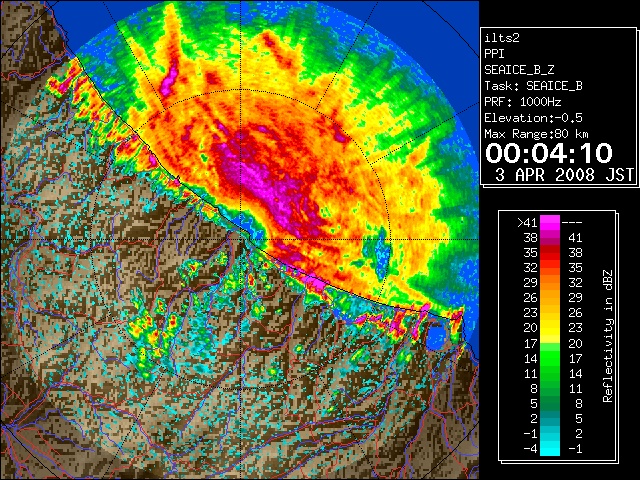Click the 'ilts2' radar site label
The height and width of the screenshot is (480, 640).
click(x=502, y=38)
